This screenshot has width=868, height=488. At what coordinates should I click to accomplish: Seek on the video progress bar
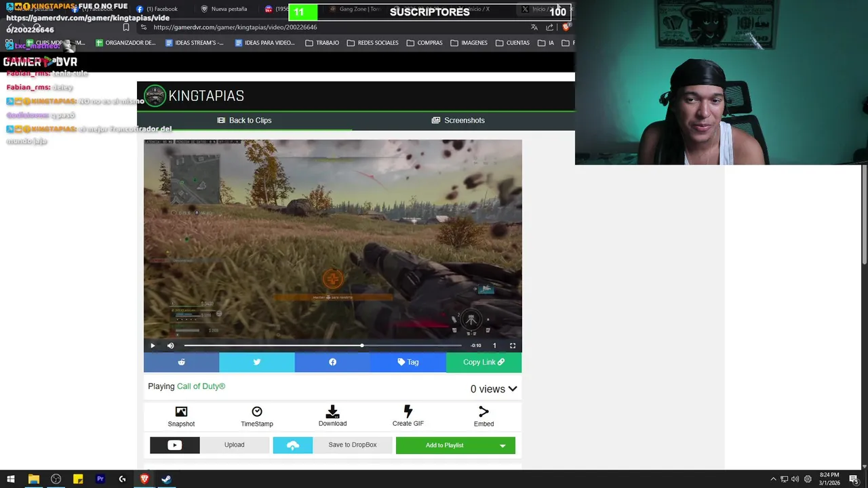click(323, 346)
